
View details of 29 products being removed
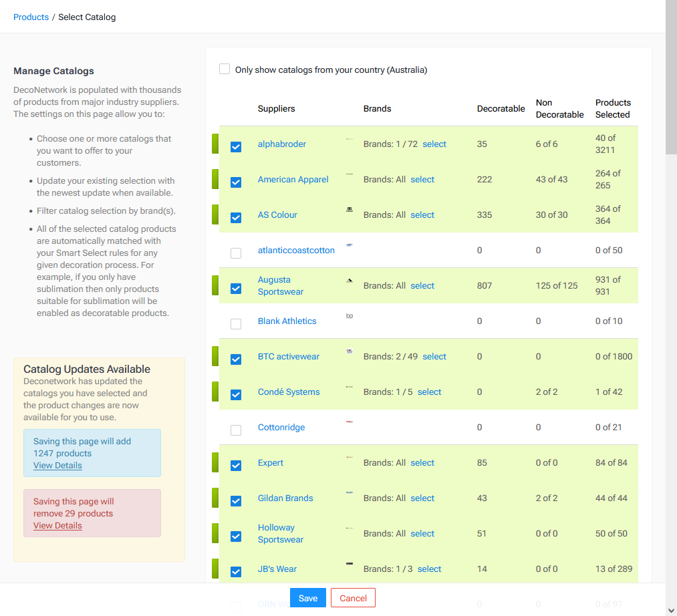pos(58,525)
